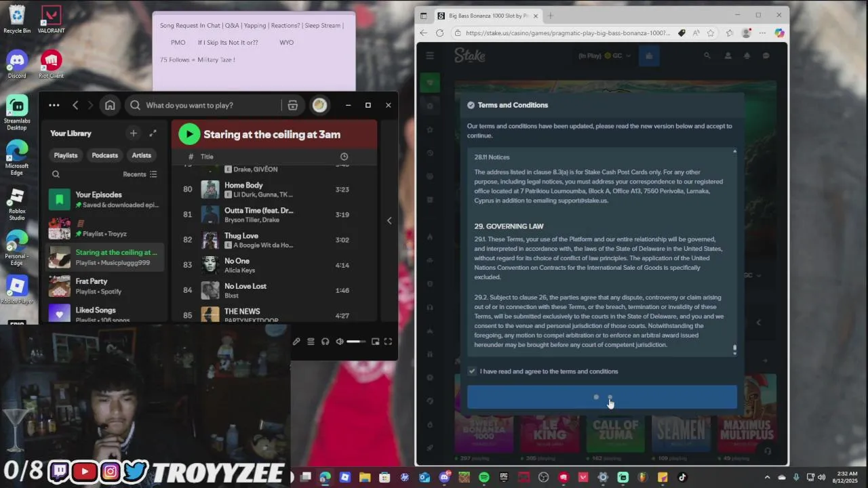The width and height of the screenshot is (868, 488).
Task: Adjust Spotify volume slider
Action: 356,342
